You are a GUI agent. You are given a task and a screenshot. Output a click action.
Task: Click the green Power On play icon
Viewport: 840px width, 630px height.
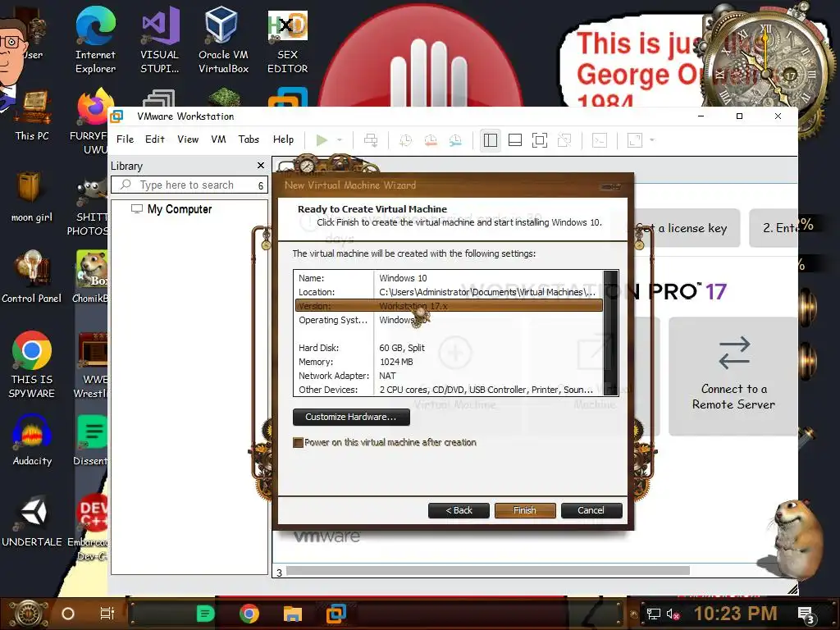322,140
